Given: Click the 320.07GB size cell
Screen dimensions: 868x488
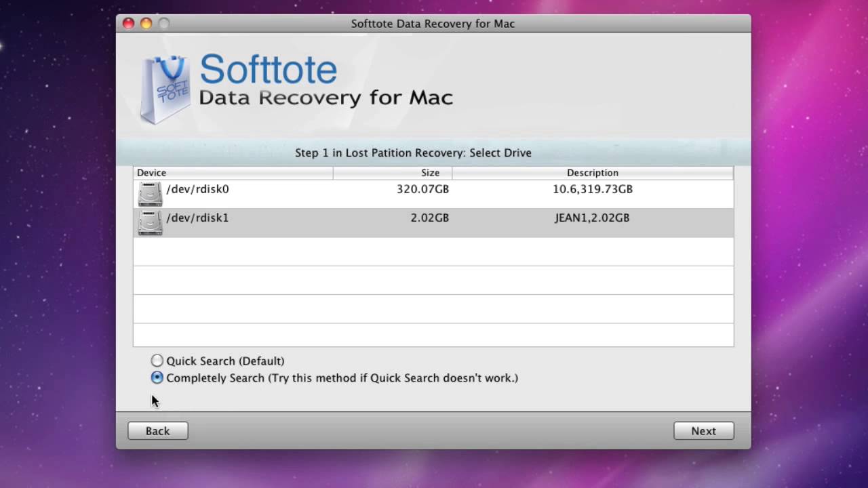Looking at the screenshot, I should [422, 189].
